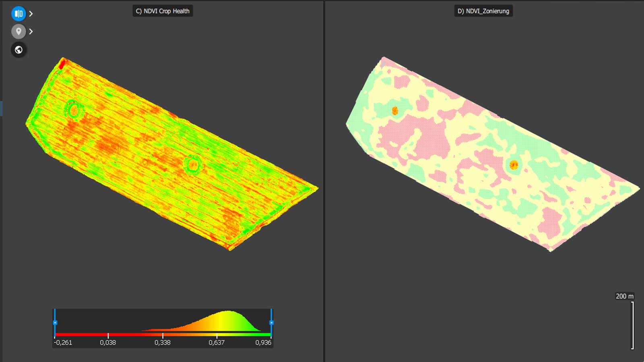Open the globe basemap view
The height and width of the screenshot is (362, 644).
pyautogui.click(x=18, y=49)
